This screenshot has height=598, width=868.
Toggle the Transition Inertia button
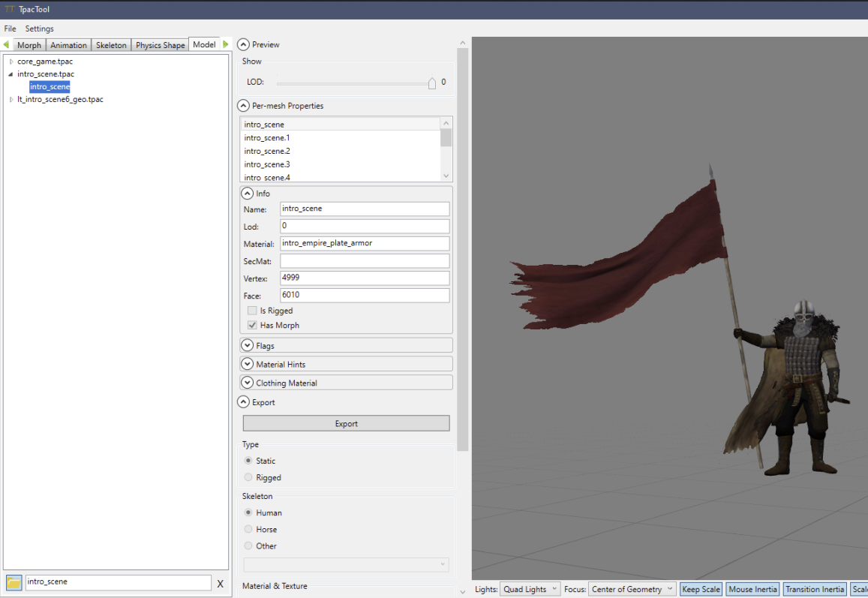coord(815,589)
